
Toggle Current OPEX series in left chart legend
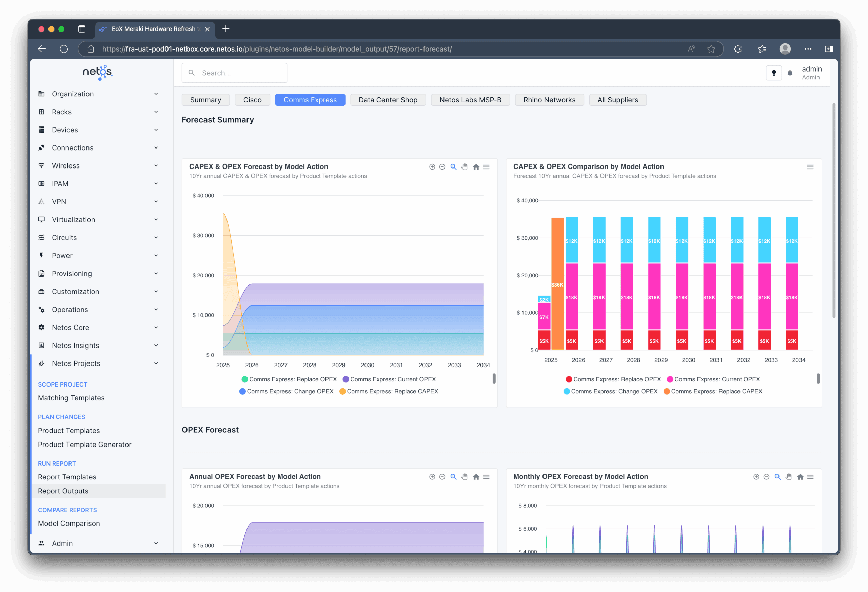pos(389,379)
